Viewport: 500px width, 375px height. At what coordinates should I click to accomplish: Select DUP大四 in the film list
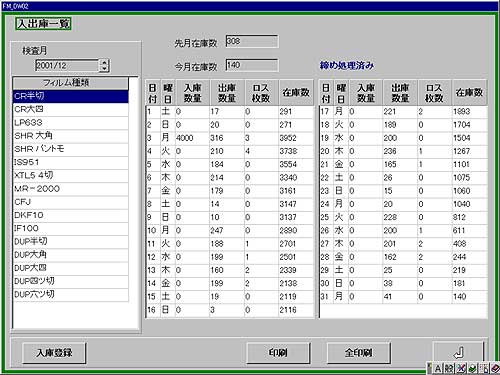70,268
